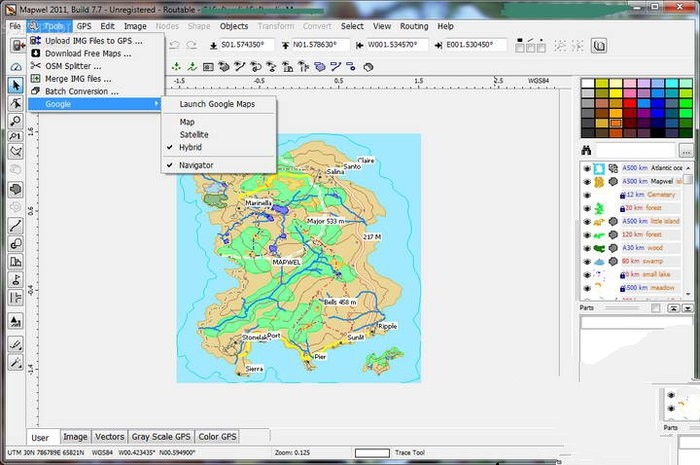Image resolution: width=700 pixels, height=465 pixels.
Task: Select the arrow pointer tool
Action: (16, 85)
